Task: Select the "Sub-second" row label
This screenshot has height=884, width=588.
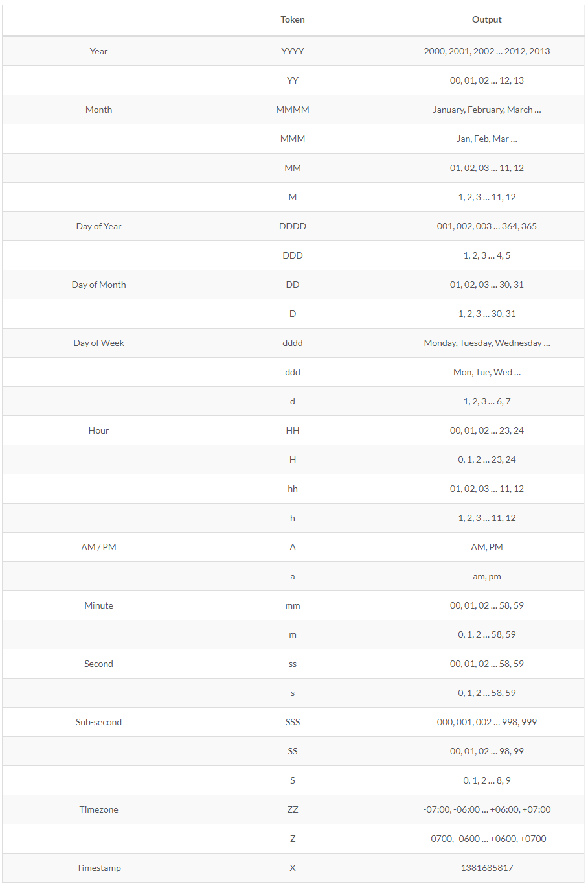Action: [98, 722]
